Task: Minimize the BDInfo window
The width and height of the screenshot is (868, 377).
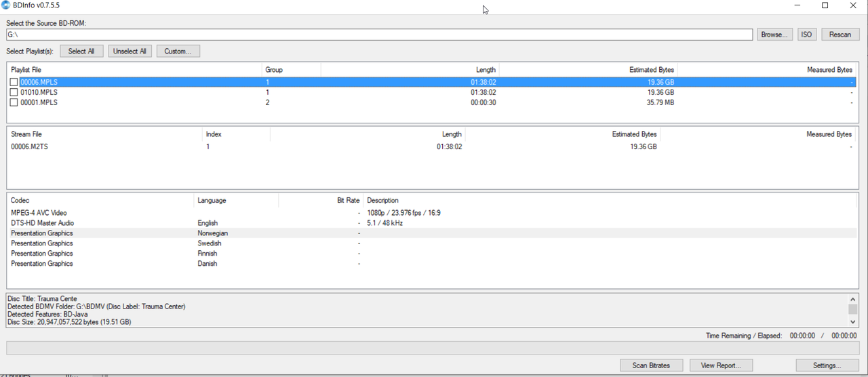Action: pyautogui.click(x=797, y=5)
